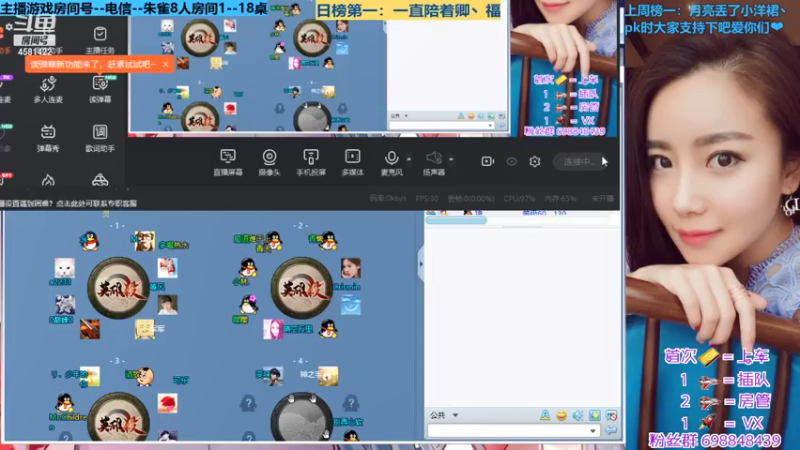The width and height of the screenshot is (800, 450).
Task: Click the chat message input field
Action: (508, 431)
